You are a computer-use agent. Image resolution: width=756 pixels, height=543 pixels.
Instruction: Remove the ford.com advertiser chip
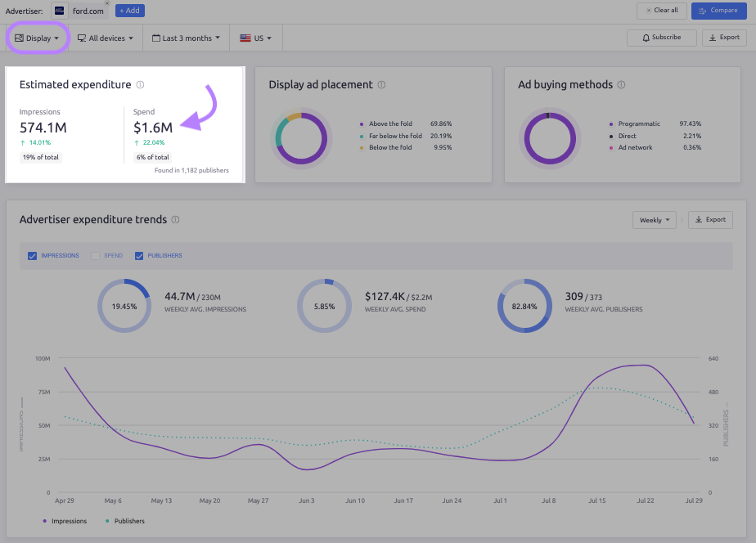(107, 3)
